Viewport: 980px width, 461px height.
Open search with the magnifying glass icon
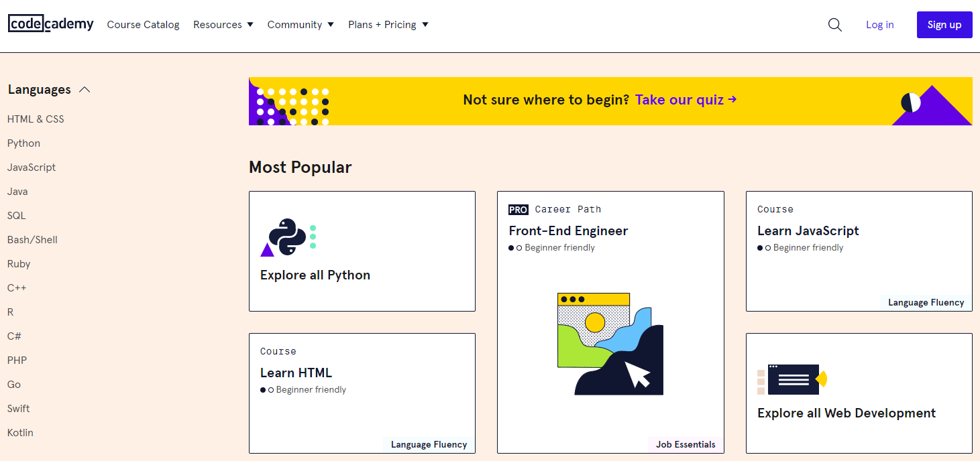tap(834, 25)
